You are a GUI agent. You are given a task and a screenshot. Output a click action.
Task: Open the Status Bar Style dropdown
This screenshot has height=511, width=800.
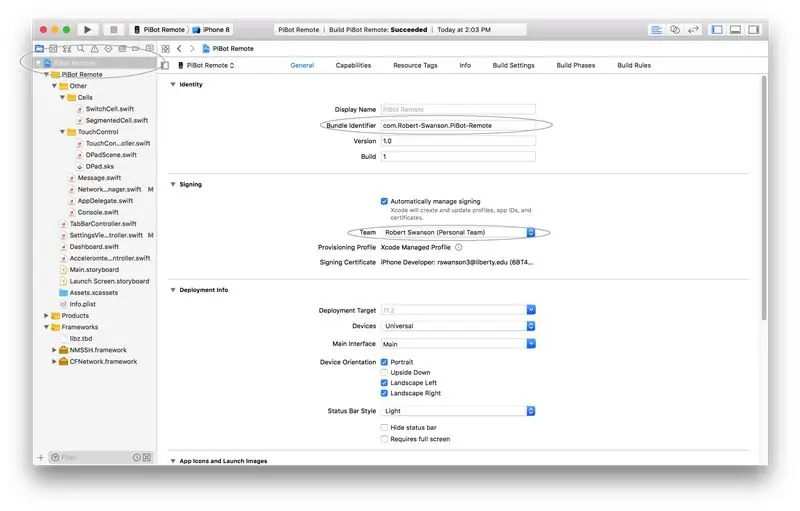click(458, 411)
